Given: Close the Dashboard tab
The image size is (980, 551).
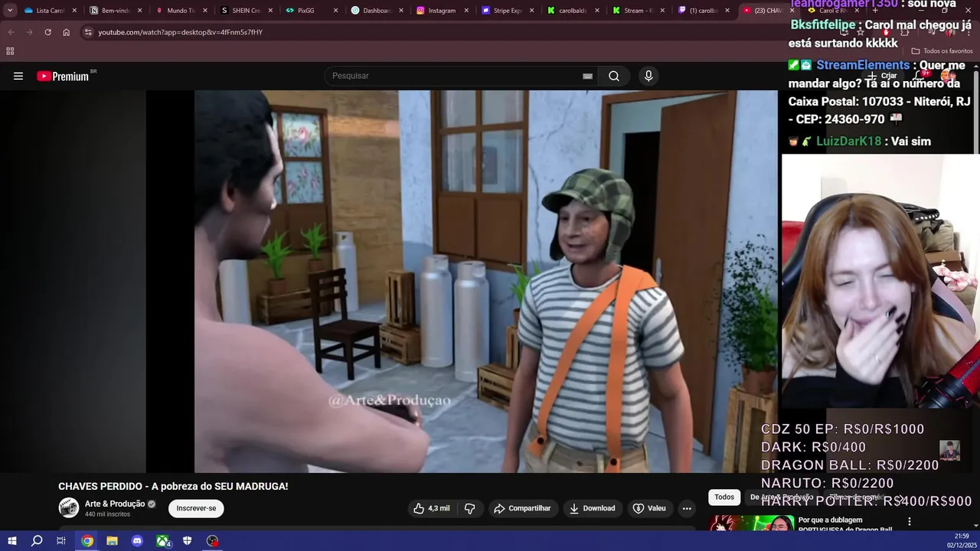Looking at the screenshot, I should (x=400, y=11).
